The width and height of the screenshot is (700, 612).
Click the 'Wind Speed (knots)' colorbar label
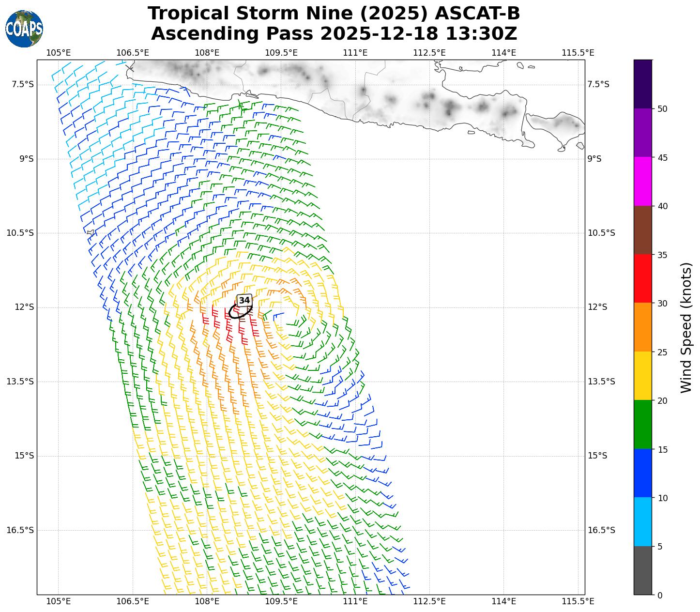point(686,327)
